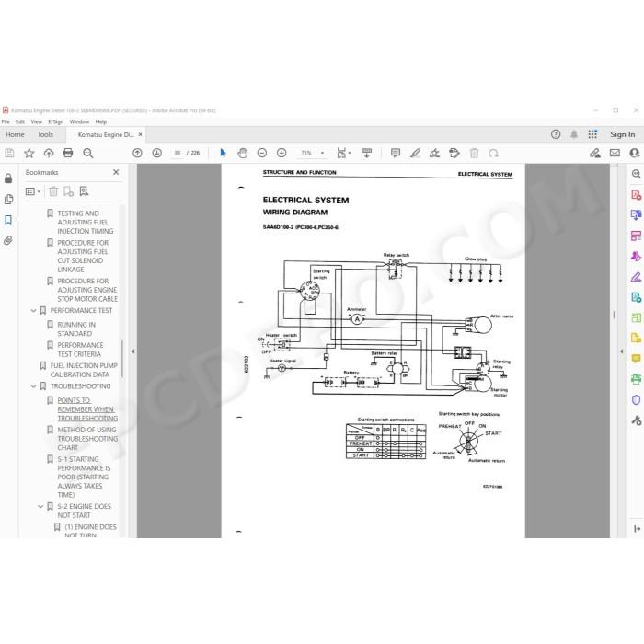
Task: Collapse the right tools pane arrow
Action: (x=621, y=351)
